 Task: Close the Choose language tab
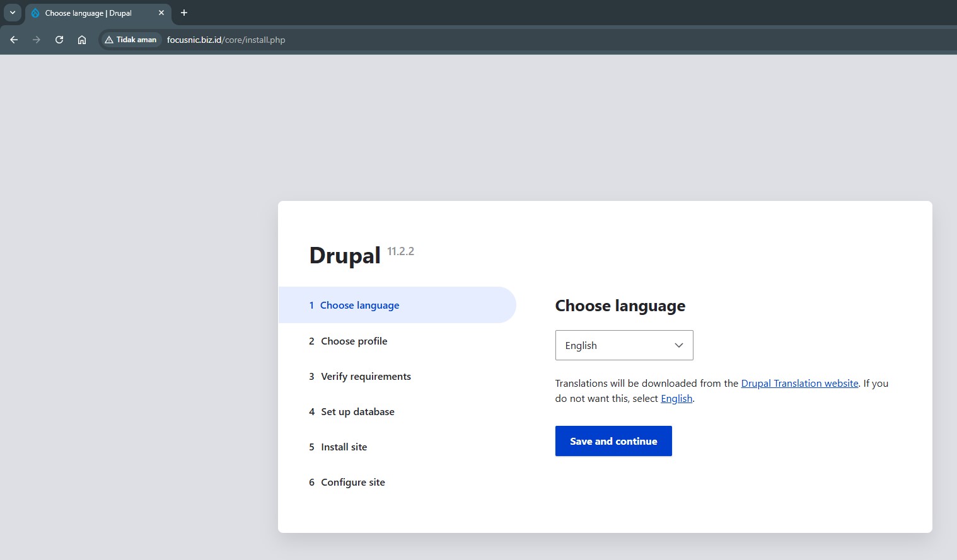(x=161, y=13)
